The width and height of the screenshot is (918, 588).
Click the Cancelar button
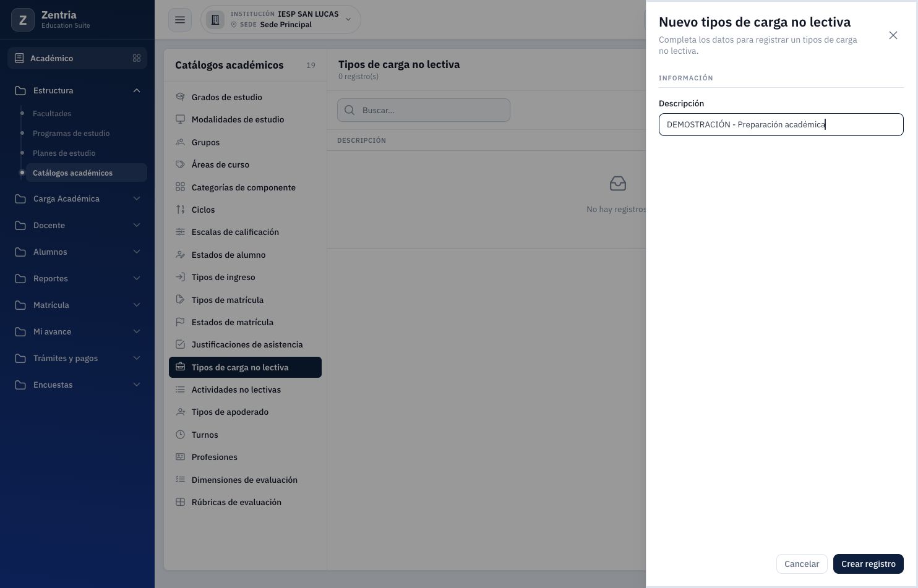point(802,564)
